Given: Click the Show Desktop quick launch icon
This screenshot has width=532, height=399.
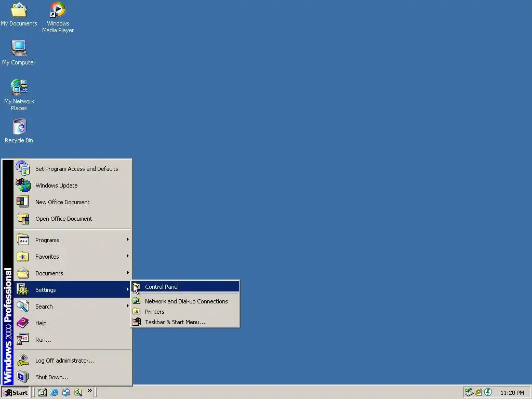Looking at the screenshot, I should click(43, 392).
